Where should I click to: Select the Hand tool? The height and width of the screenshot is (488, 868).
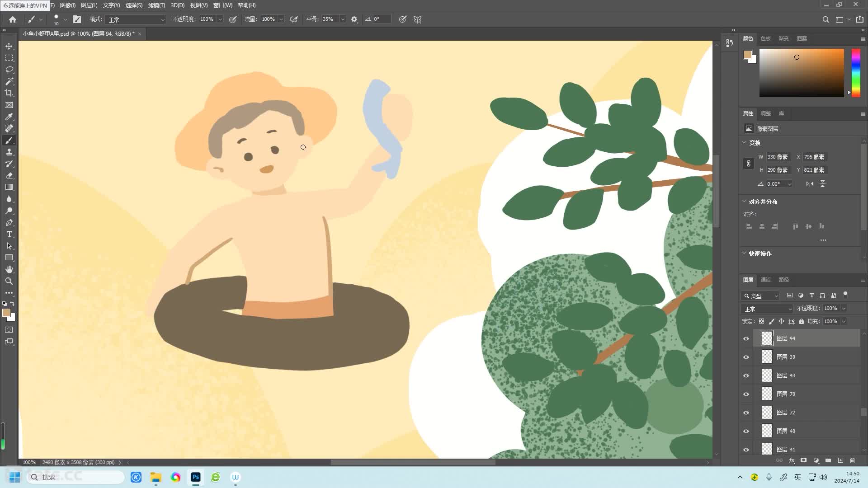click(9, 269)
